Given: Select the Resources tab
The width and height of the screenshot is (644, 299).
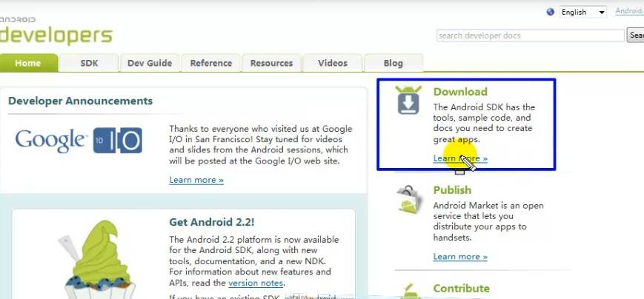Looking at the screenshot, I should 271,63.
